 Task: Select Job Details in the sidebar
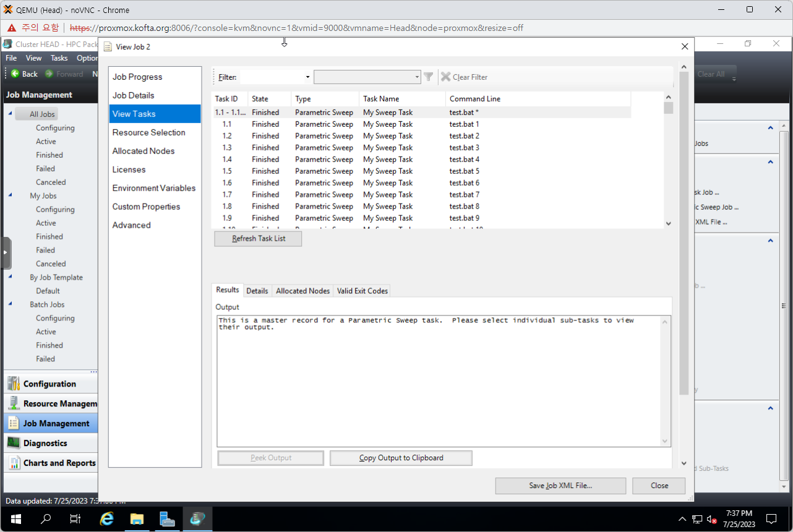coord(133,95)
